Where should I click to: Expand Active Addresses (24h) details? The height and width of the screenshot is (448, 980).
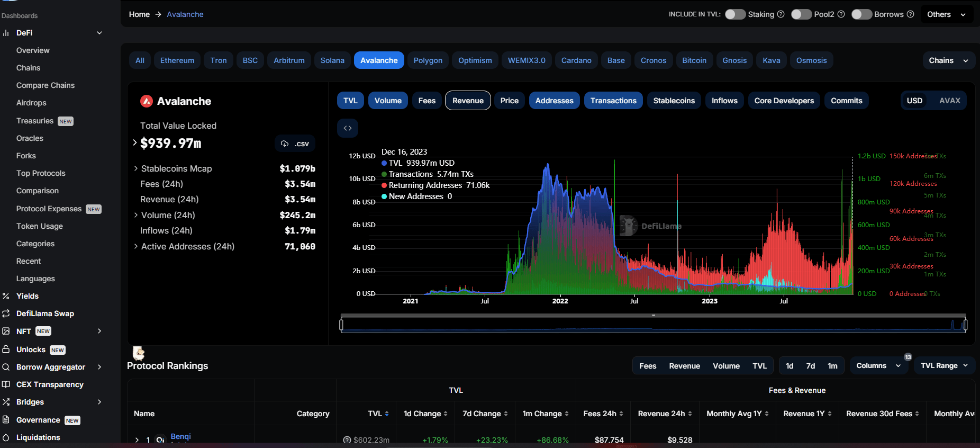(136, 246)
